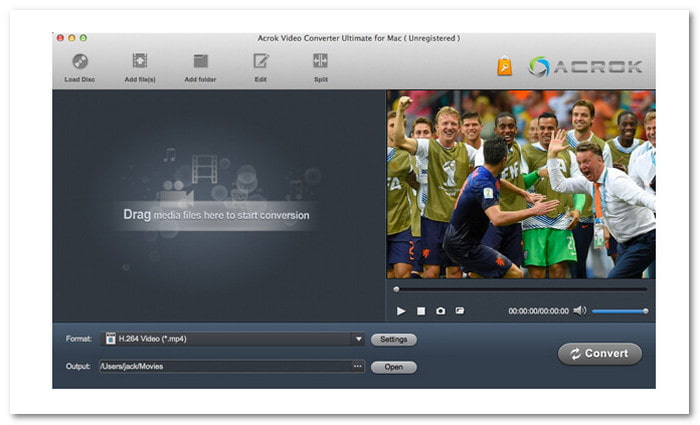Image resolution: width=700 pixels, height=425 pixels.
Task: Select the H.264 Video (*.mp4) format field
Action: click(x=233, y=339)
